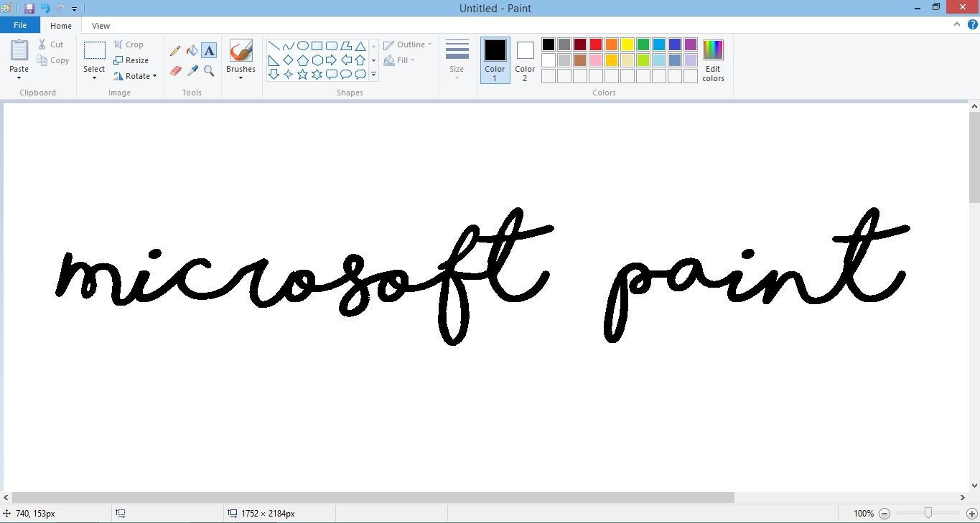Screen dimensions: 980x523
Task: Choose the Rounded rectangular callout shape
Action: [331, 75]
